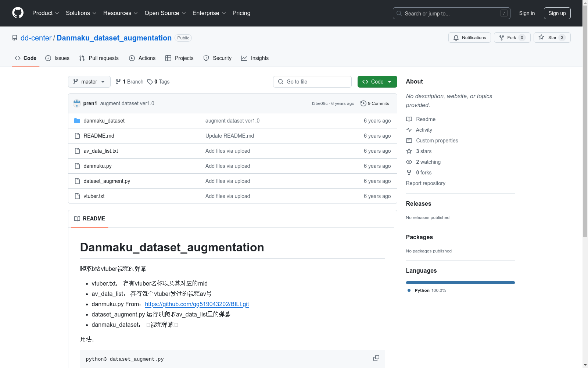Click Report repository
Image resolution: width=588 pixels, height=368 pixels.
(x=426, y=183)
